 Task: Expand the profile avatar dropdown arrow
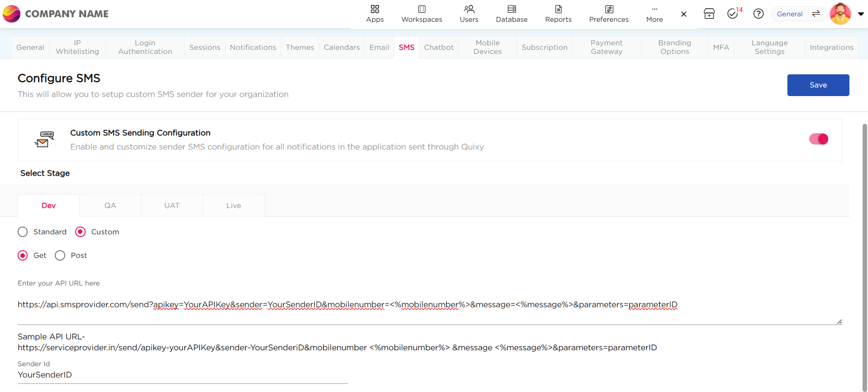click(x=861, y=14)
